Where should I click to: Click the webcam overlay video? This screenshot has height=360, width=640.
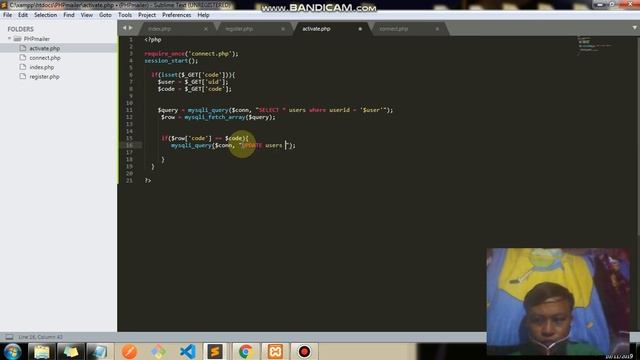click(558, 301)
